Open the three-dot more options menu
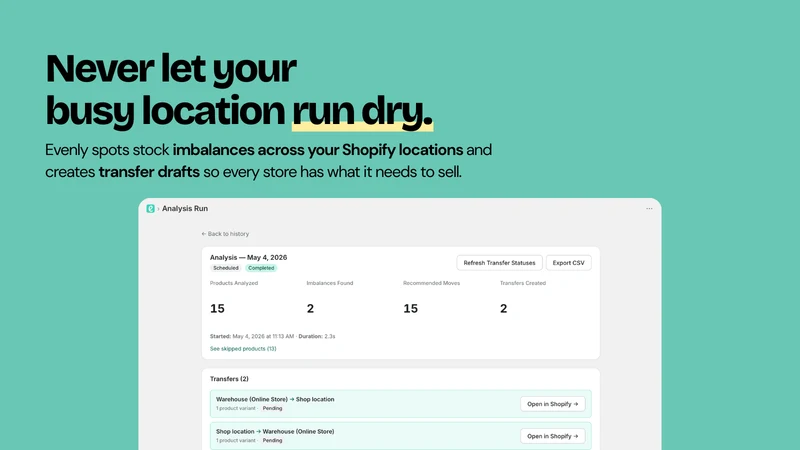Image resolution: width=800 pixels, height=450 pixels. pos(649,209)
